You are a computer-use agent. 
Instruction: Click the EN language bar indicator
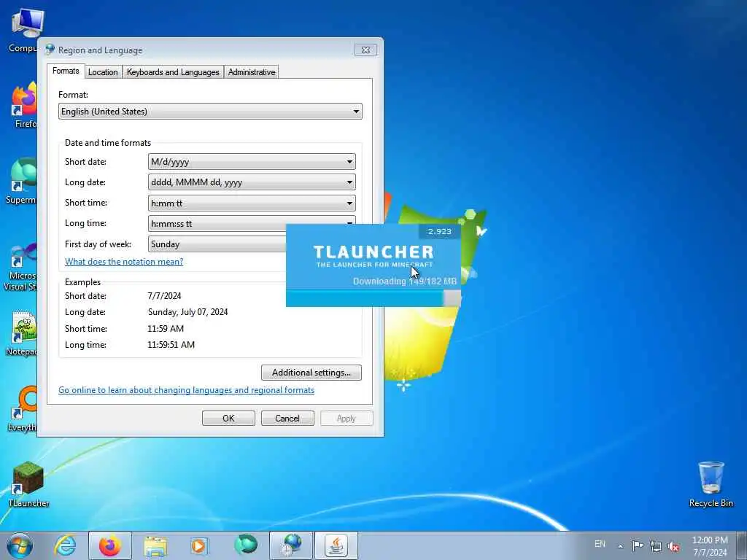[600, 544]
